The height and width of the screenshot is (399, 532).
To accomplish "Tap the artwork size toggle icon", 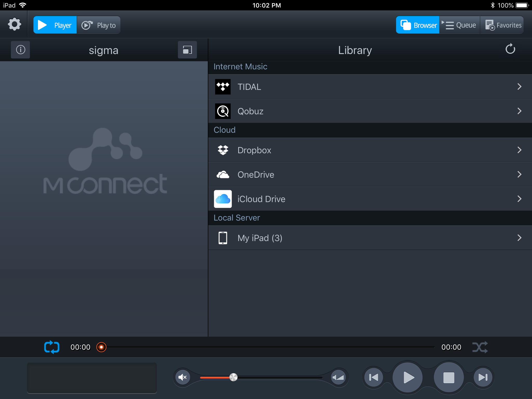I will (187, 50).
